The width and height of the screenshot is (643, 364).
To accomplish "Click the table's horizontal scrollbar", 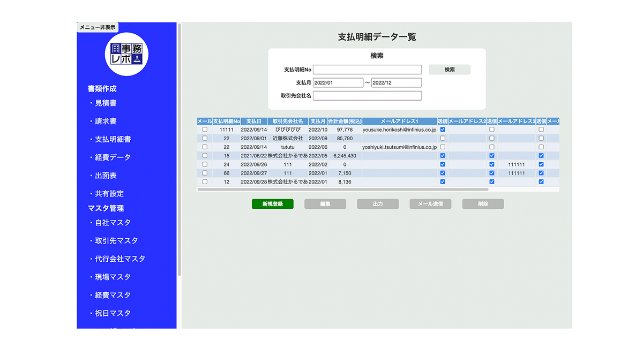I will pos(343,189).
